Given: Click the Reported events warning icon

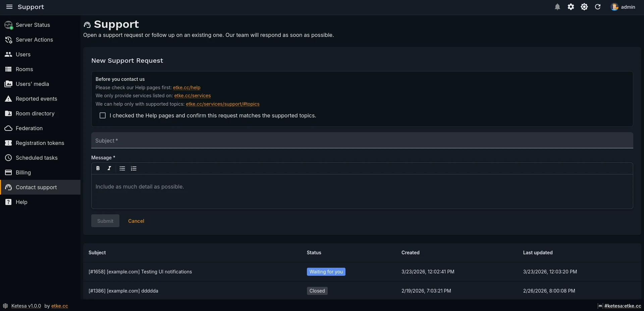Looking at the screenshot, I should (8, 99).
